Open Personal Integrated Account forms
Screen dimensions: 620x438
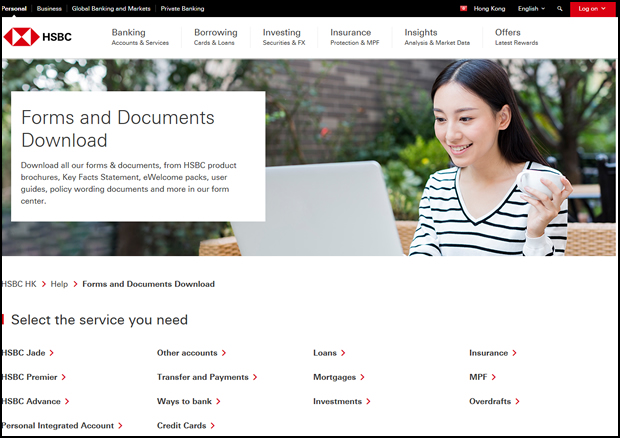[58, 426]
